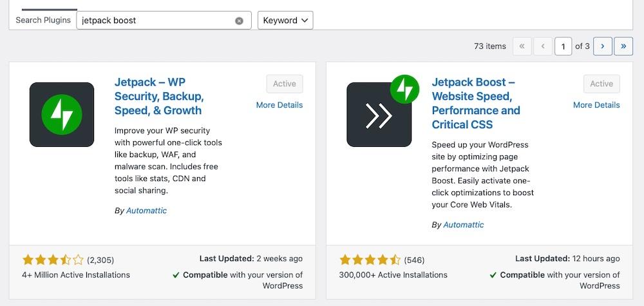Click Active button on Jetpack Boost card
The width and height of the screenshot is (644, 306).
(601, 84)
